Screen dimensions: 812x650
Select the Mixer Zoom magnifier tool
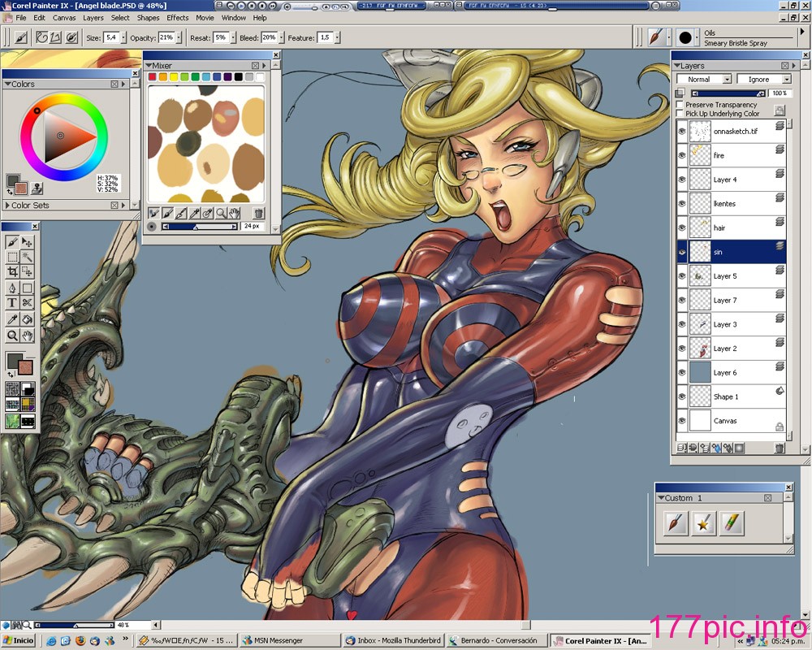click(221, 213)
